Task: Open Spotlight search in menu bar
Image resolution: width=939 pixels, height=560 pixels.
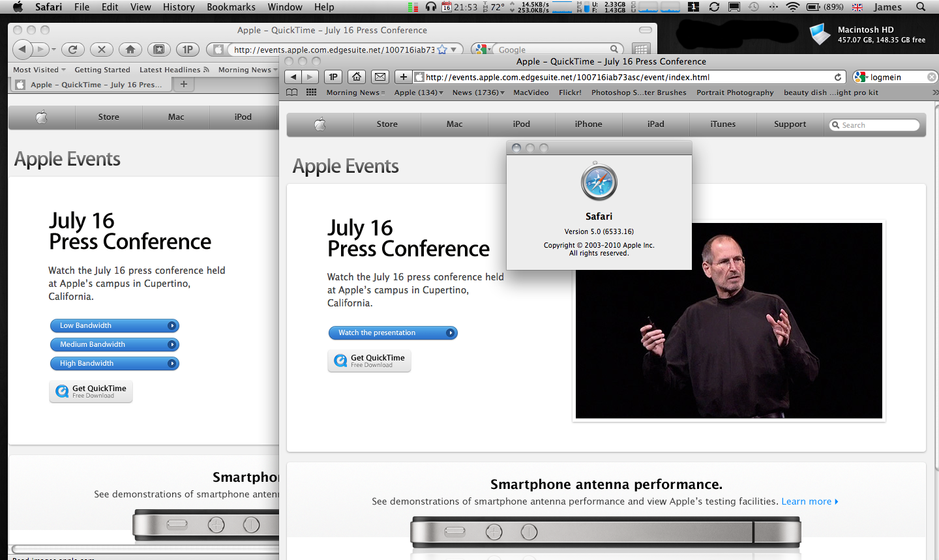Action: (x=921, y=7)
